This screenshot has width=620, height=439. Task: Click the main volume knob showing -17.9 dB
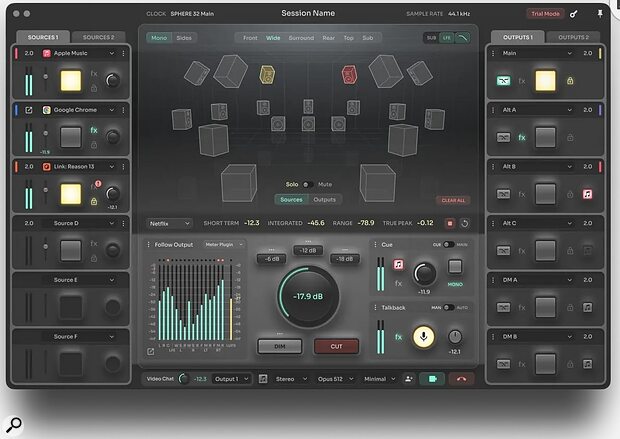[308, 296]
